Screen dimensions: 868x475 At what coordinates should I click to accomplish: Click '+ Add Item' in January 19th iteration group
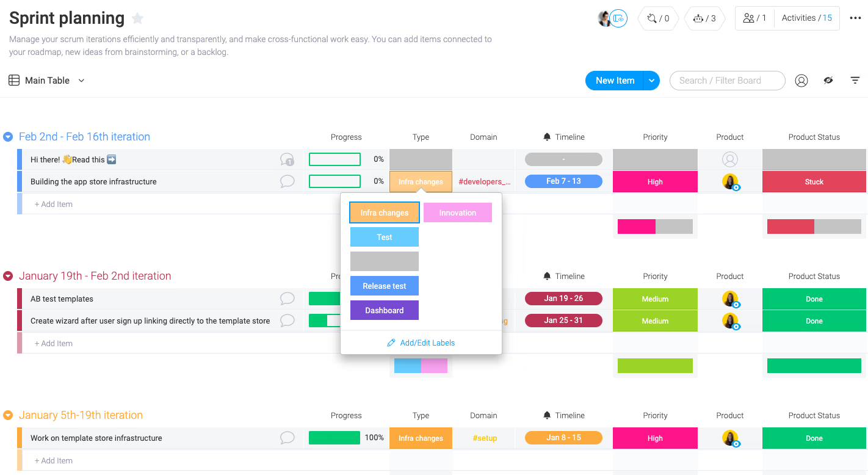(x=54, y=343)
